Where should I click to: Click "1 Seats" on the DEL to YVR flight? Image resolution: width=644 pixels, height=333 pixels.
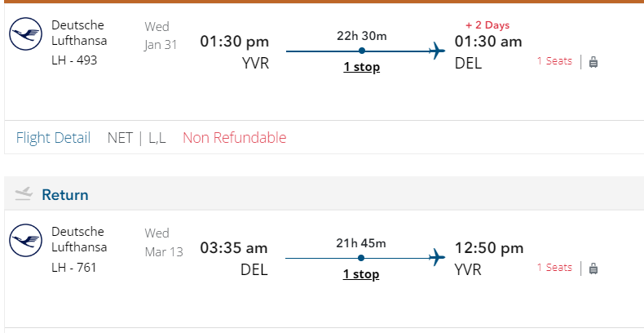554,268
